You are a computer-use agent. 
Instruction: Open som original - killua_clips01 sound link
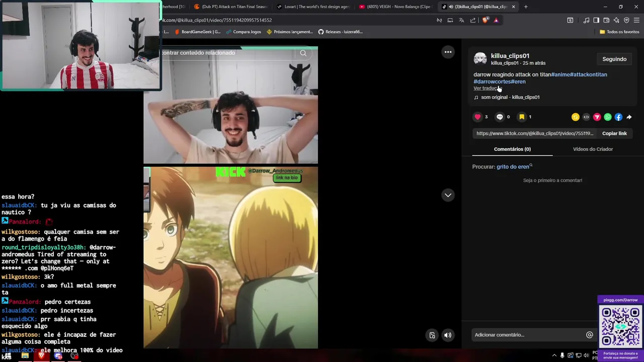510,97
